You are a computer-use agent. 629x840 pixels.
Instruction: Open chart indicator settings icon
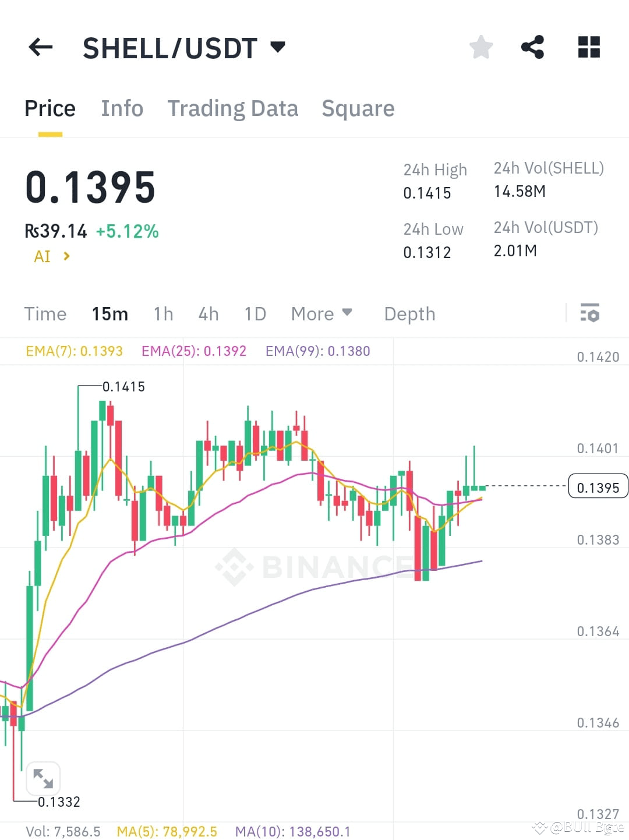coord(591,313)
